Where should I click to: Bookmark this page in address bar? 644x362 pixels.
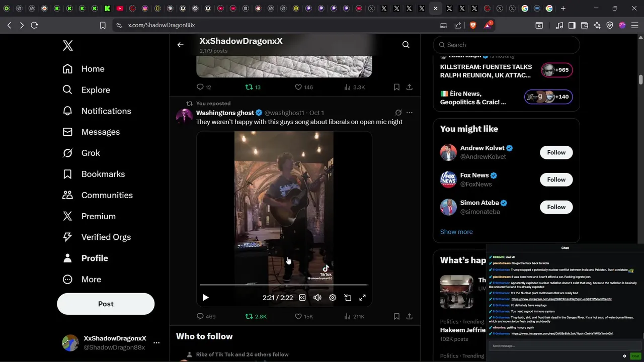coord(103,25)
